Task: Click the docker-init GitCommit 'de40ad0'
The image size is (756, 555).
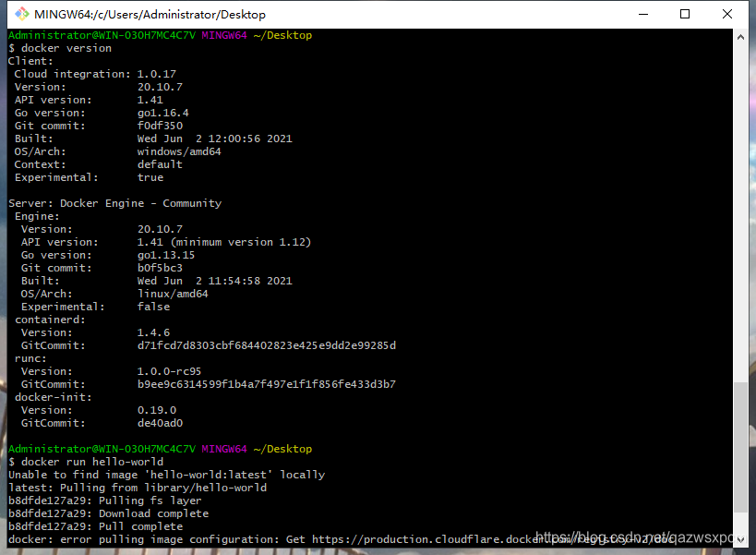Action: pyautogui.click(x=160, y=423)
